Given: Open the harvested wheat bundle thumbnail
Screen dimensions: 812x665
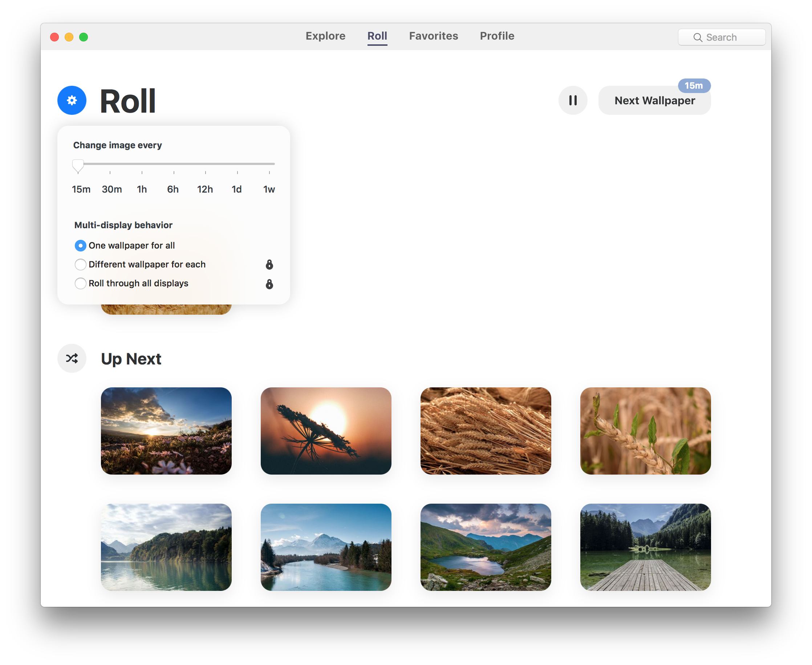Looking at the screenshot, I should click(x=486, y=431).
